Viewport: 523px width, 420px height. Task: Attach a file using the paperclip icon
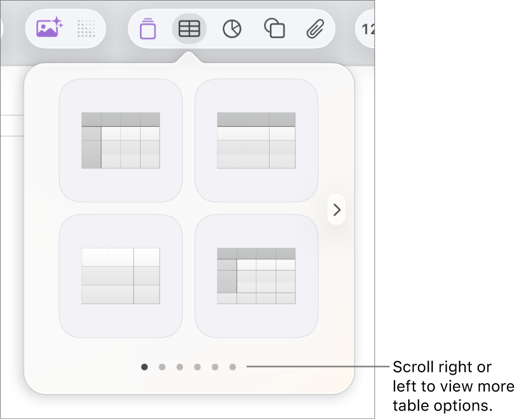314,28
